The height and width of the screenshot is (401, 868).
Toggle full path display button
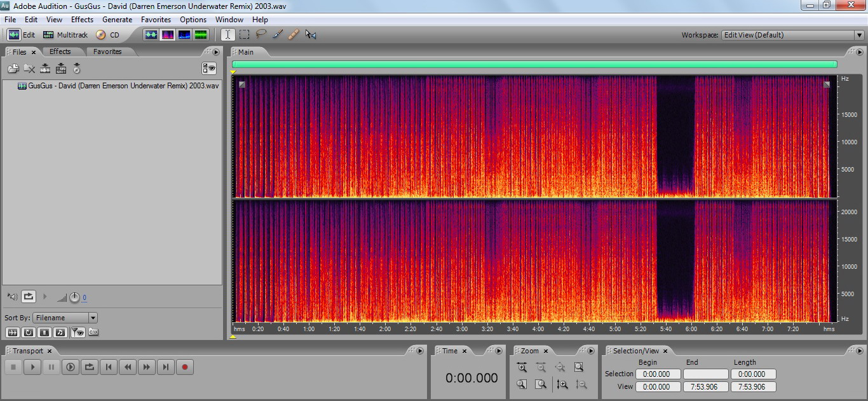93,332
